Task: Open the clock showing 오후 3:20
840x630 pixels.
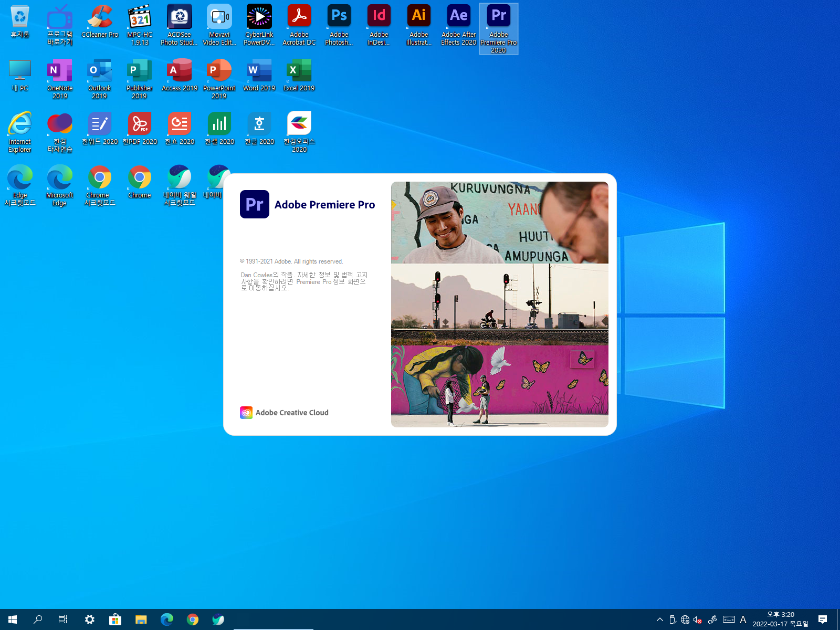Action: [781, 619]
